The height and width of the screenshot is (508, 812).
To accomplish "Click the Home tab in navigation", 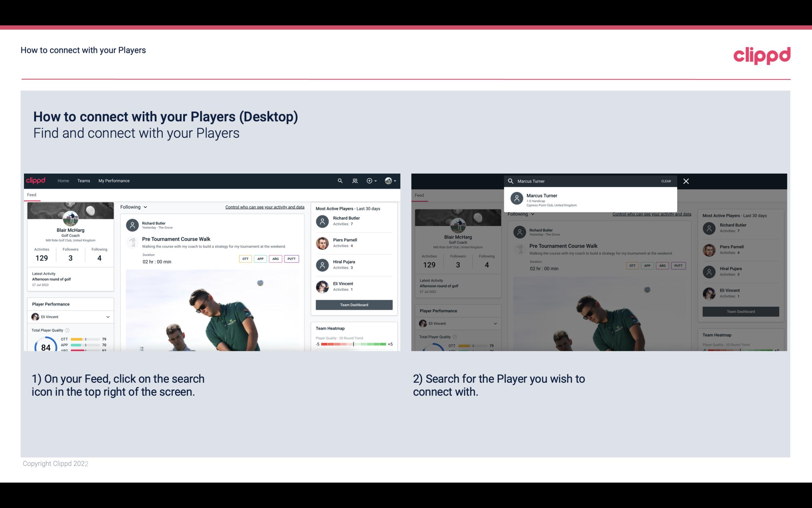I will (63, 180).
